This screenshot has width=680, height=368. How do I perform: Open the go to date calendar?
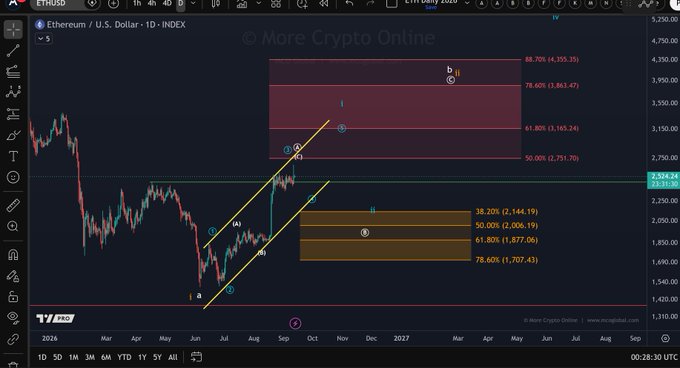click(x=196, y=357)
